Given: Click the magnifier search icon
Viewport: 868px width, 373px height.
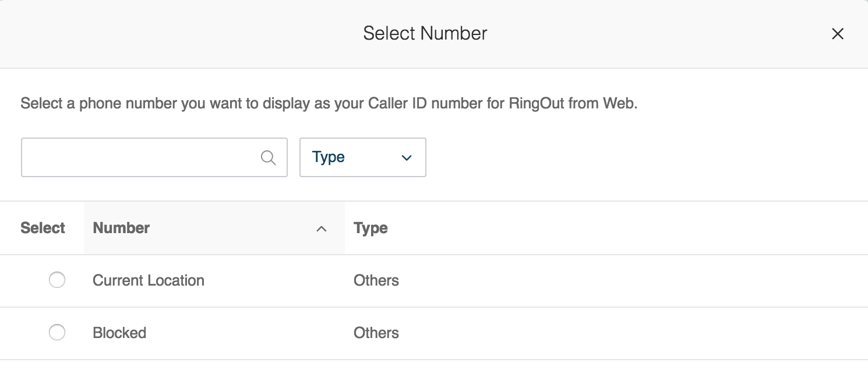Looking at the screenshot, I should click(x=268, y=157).
